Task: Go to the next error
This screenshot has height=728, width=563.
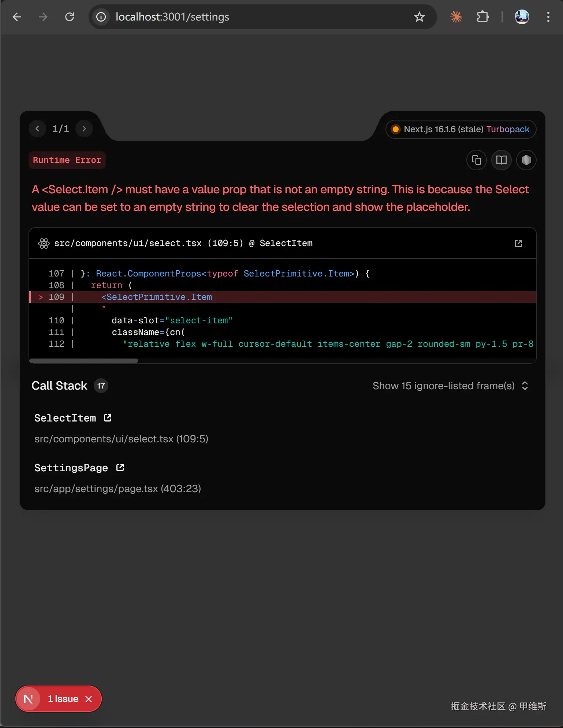Action: [x=84, y=129]
